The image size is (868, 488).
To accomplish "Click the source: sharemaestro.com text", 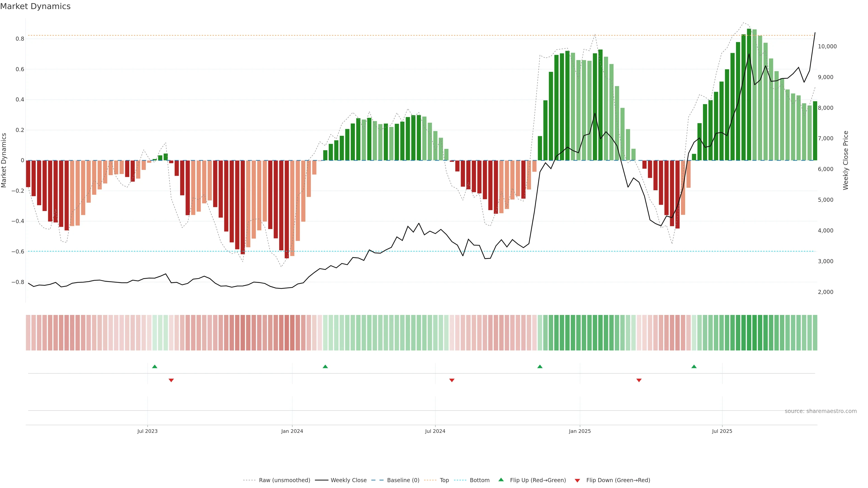I will tap(821, 411).
